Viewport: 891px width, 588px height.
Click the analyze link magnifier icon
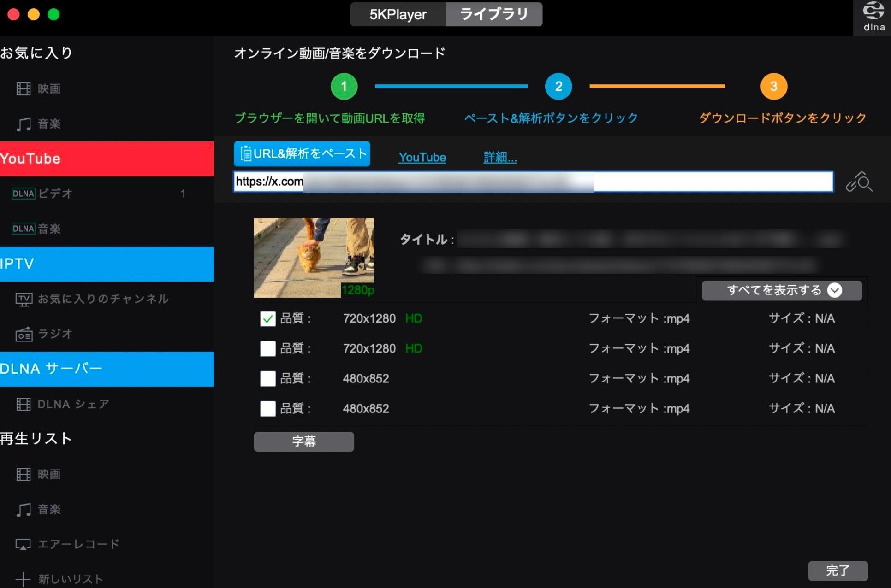point(859,182)
